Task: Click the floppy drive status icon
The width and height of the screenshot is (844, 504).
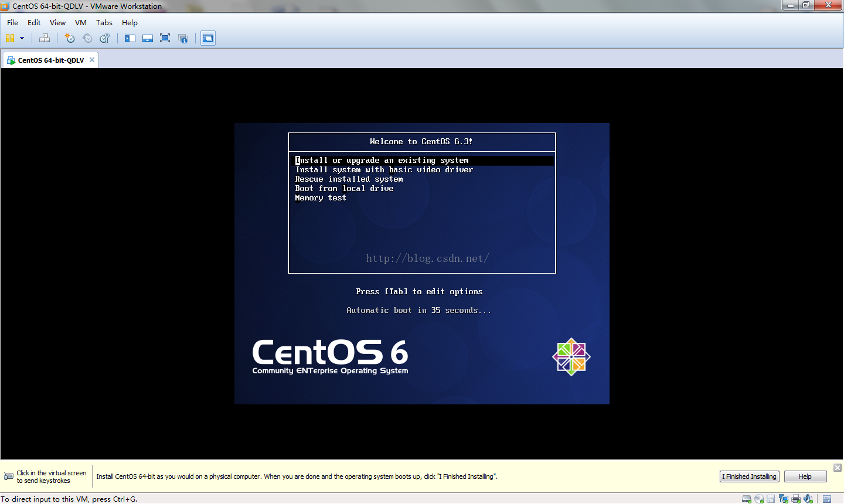Action: pyautogui.click(x=771, y=499)
